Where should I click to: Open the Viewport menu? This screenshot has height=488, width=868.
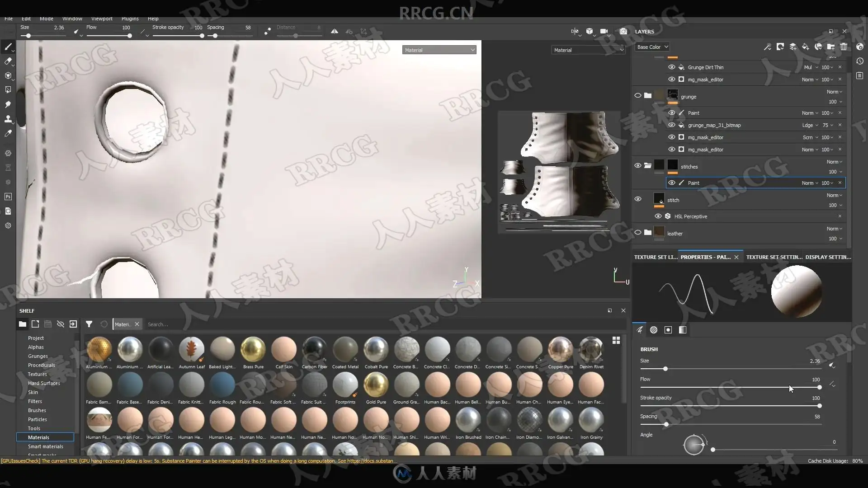(x=102, y=19)
